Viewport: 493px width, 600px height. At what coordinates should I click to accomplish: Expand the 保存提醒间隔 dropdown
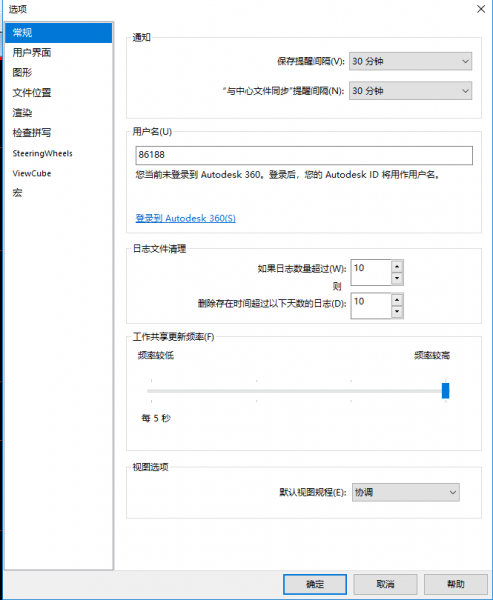coord(410,61)
